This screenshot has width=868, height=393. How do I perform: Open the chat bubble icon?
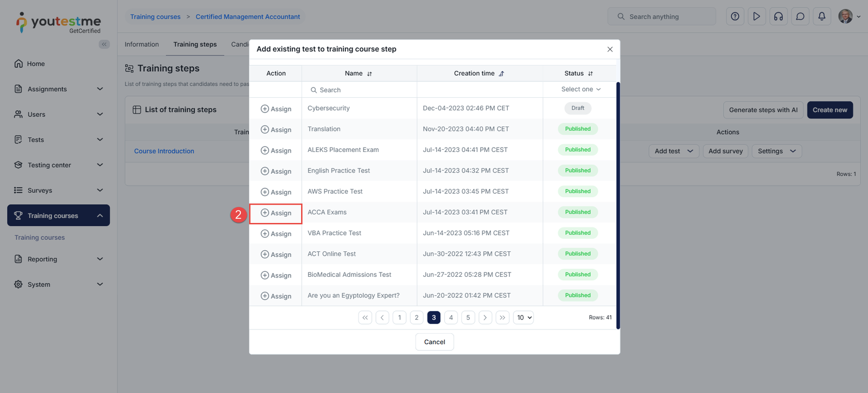click(800, 17)
